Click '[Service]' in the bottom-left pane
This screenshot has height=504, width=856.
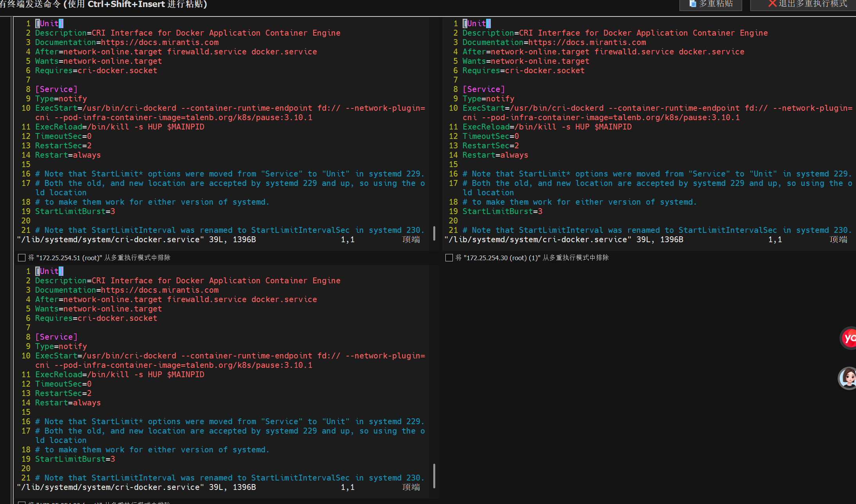(56, 337)
